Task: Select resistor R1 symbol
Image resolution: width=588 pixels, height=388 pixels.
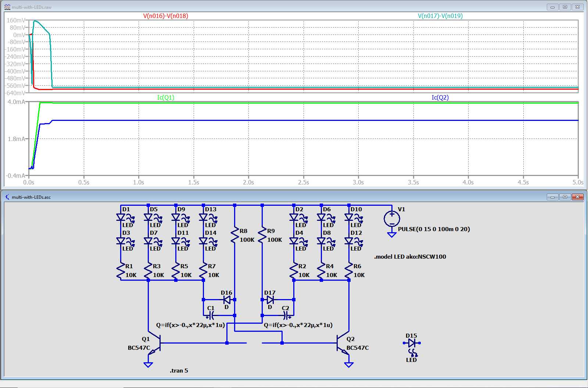Action: [x=121, y=271]
